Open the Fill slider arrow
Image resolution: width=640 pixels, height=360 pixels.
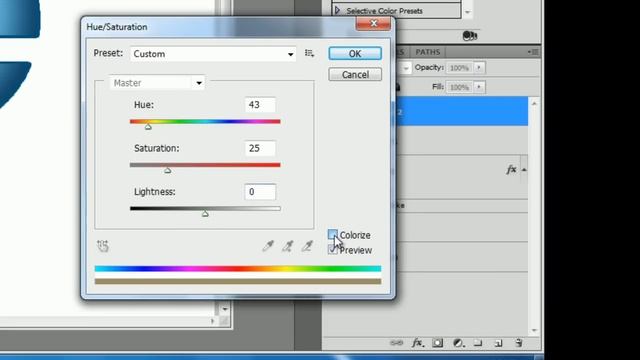coord(479,87)
